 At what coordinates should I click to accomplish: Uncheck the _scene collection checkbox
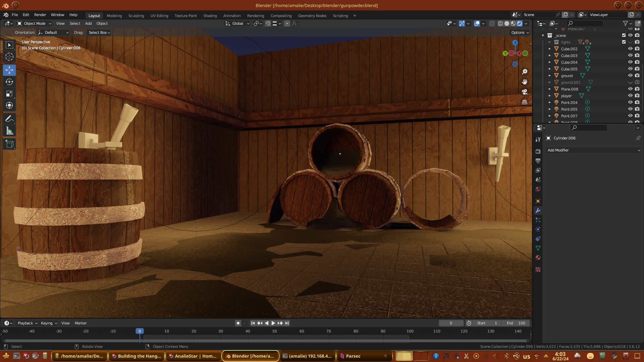[624, 35]
